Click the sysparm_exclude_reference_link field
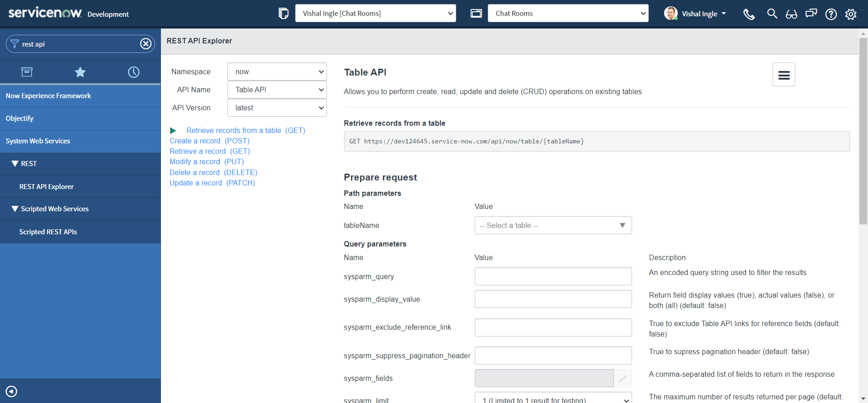 click(x=553, y=327)
